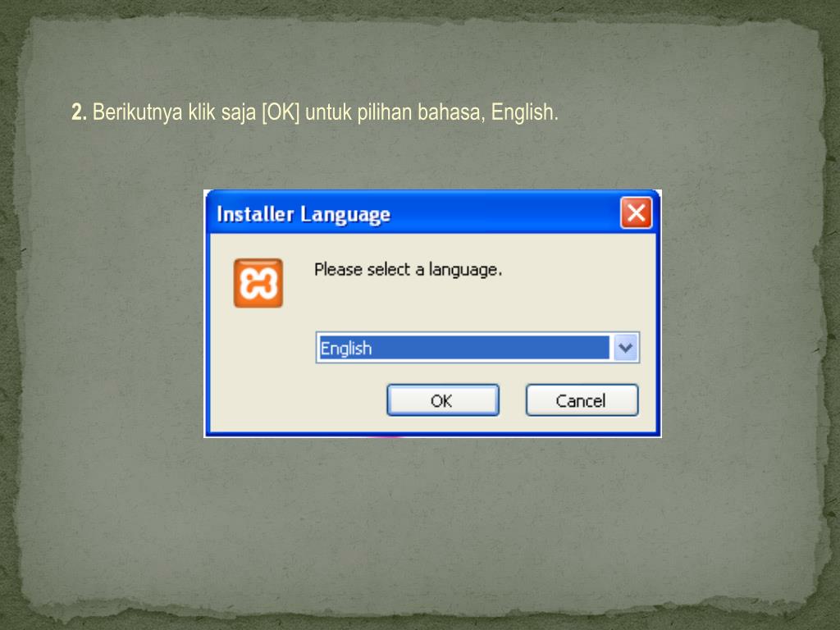Click the Installer Language title bar
The image size is (840, 630).
(x=433, y=213)
